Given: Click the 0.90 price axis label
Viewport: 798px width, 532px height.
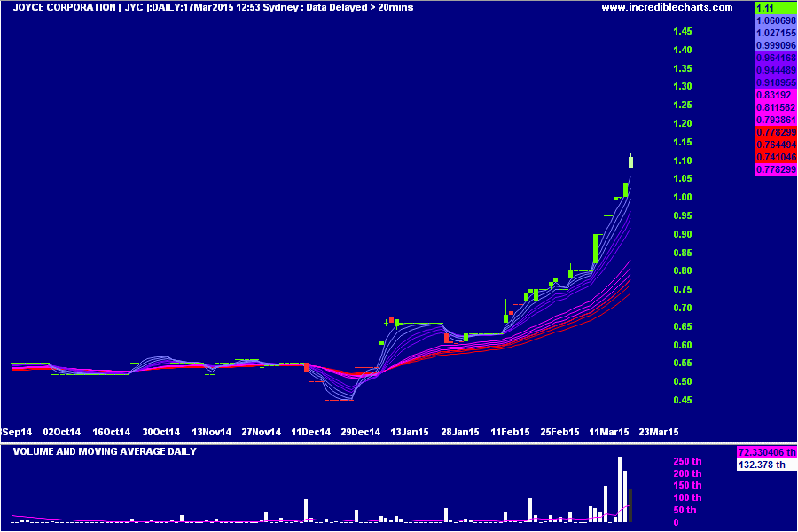Looking at the screenshot, I should pos(683,235).
